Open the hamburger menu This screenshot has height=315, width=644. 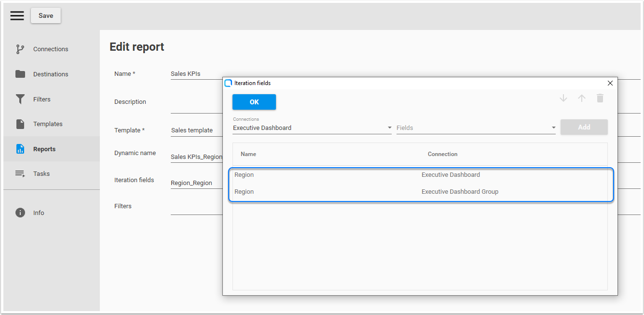pos(17,15)
